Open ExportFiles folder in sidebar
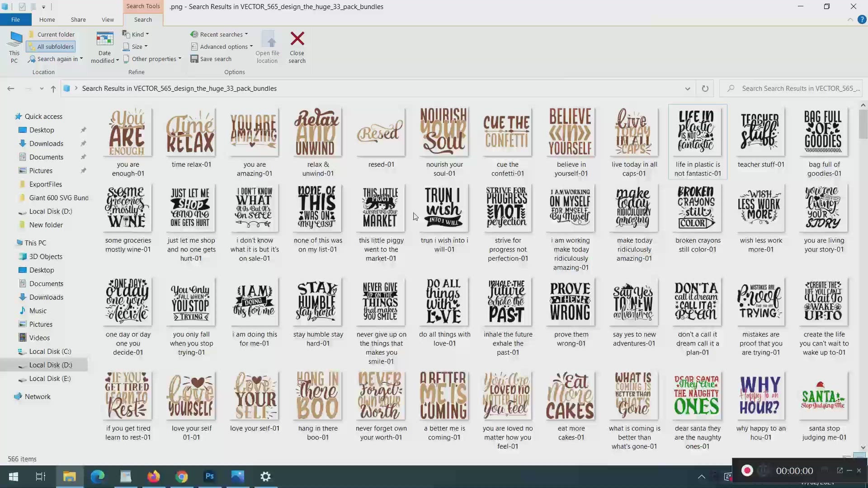Screen dimensions: 868x488 (46, 184)
